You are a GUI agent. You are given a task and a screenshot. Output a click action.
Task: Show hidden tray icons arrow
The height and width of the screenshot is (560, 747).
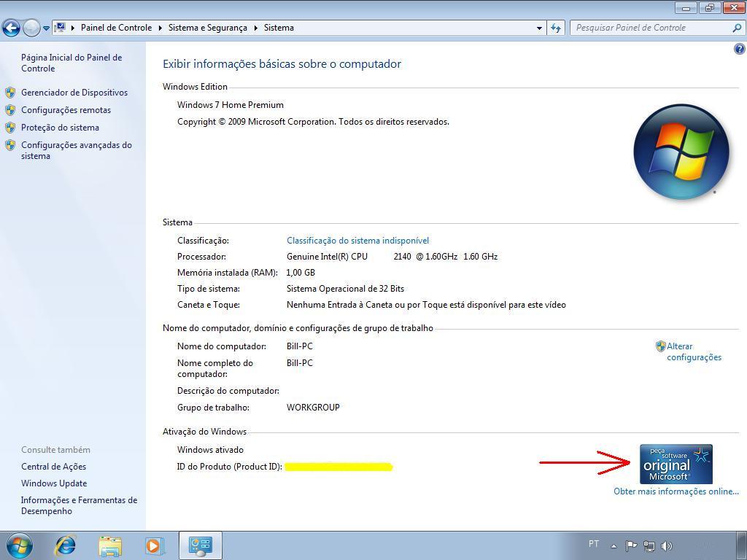click(614, 546)
